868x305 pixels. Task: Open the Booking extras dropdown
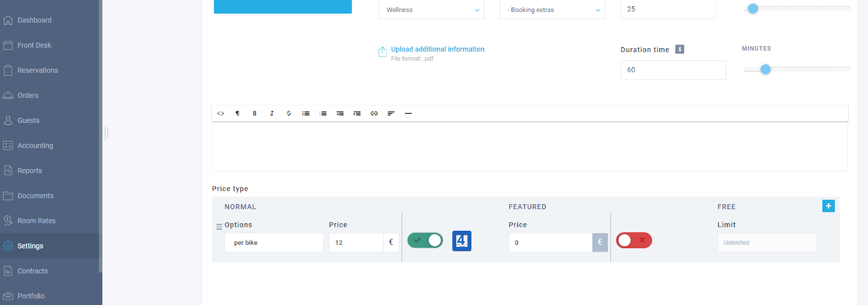coord(552,10)
